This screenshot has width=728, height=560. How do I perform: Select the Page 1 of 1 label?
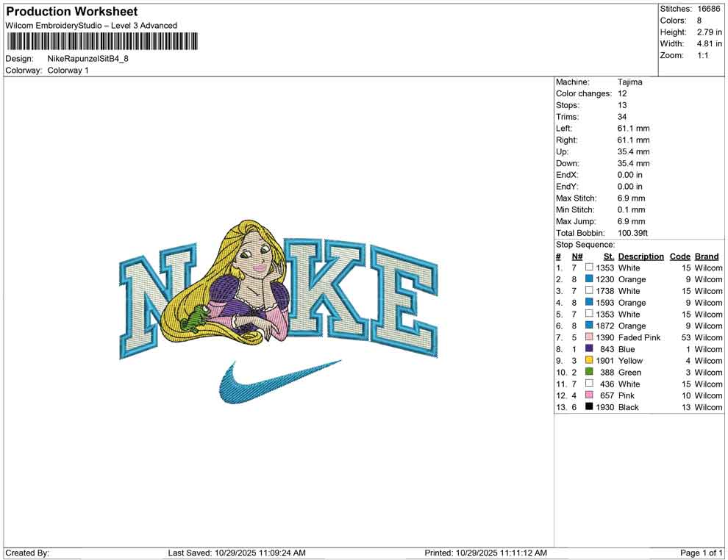click(700, 553)
